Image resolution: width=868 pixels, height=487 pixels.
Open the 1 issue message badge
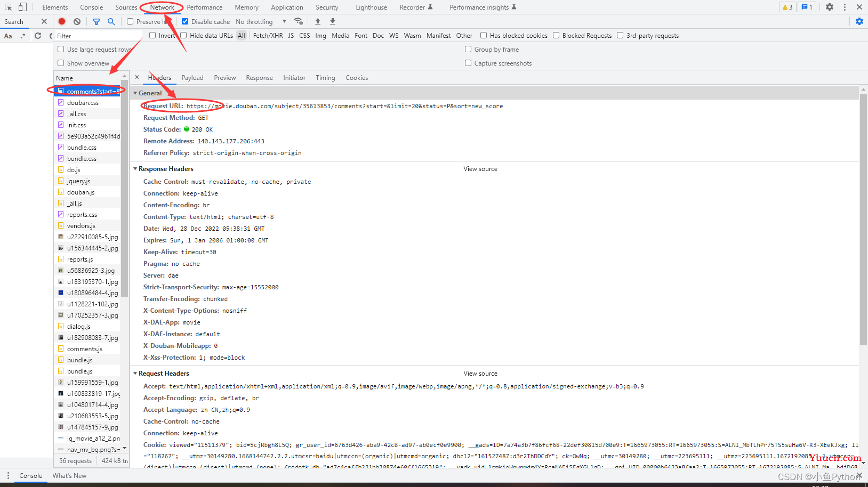click(807, 7)
